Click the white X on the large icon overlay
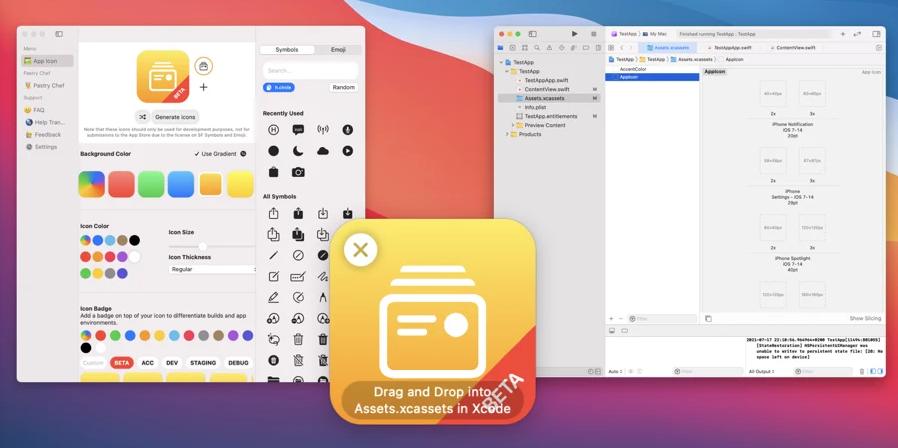898x448 pixels. (x=361, y=250)
